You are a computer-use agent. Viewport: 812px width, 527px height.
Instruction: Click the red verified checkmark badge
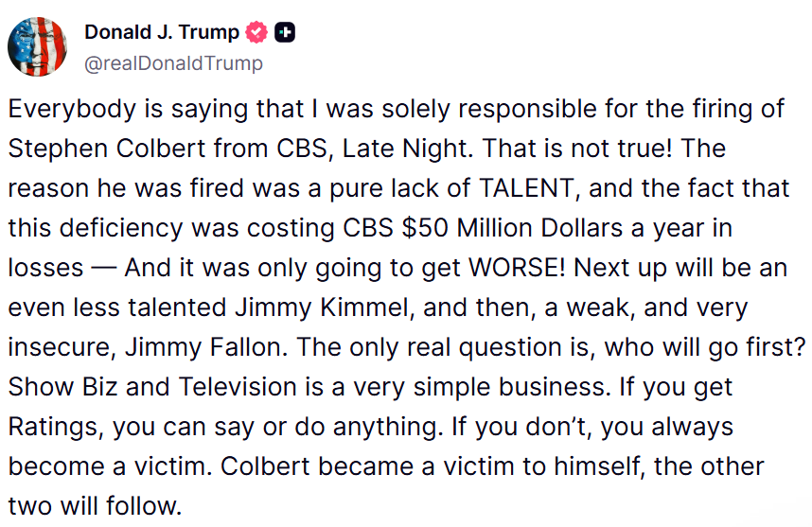[x=256, y=33]
